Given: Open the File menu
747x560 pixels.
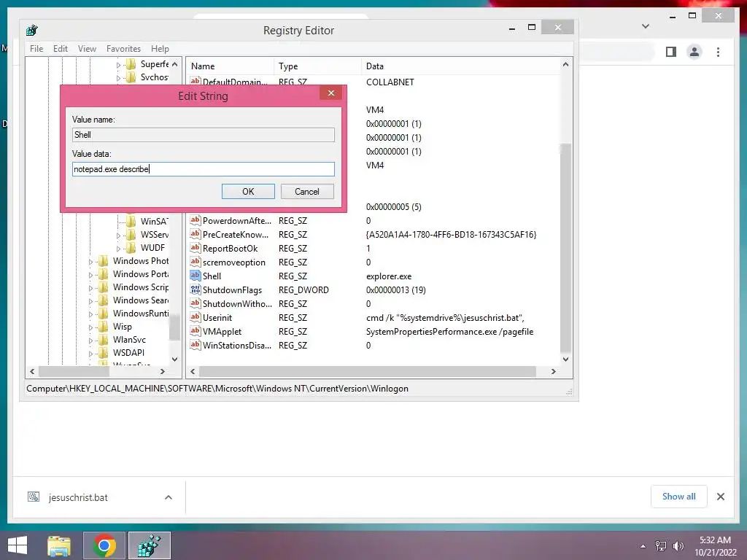Looking at the screenshot, I should coord(36,49).
